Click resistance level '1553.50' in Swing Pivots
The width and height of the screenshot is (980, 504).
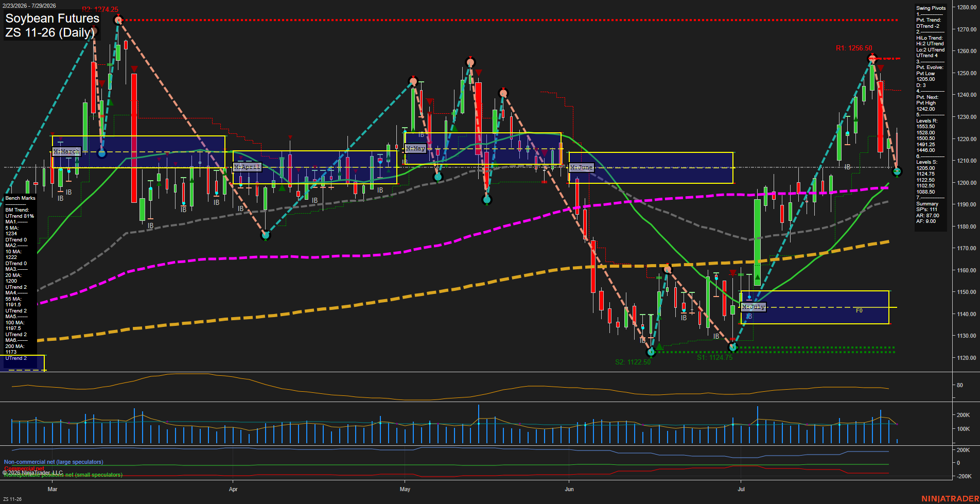(x=925, y=127)
